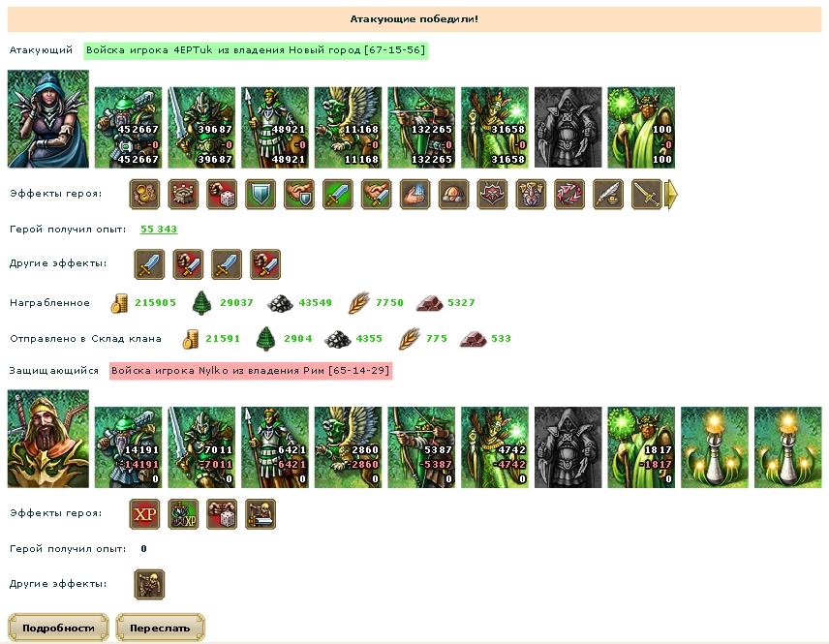This screenshot has height=644, width=829.
Task: Click the Подробности button
Action: pyautogui.click(x=58, y=628)
